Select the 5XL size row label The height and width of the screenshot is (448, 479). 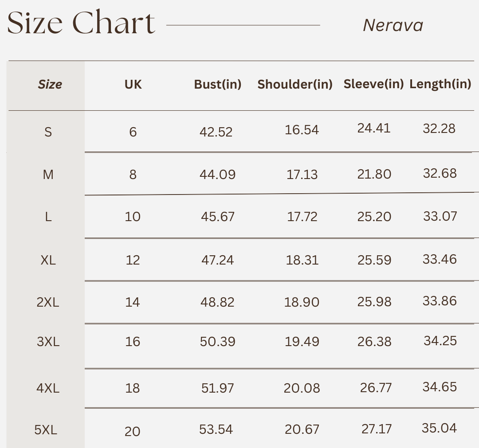(46, 430)
